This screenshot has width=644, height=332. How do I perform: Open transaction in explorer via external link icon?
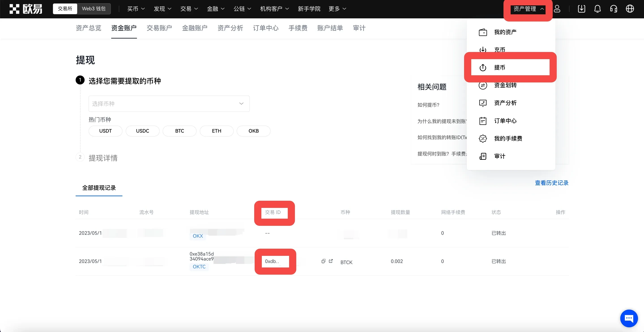(x=331, y=261)
